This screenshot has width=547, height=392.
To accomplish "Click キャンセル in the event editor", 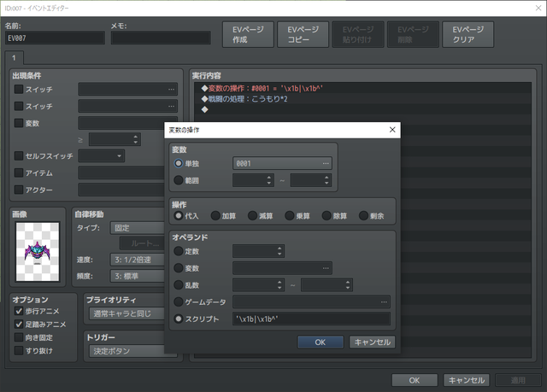I will point(467,380).
